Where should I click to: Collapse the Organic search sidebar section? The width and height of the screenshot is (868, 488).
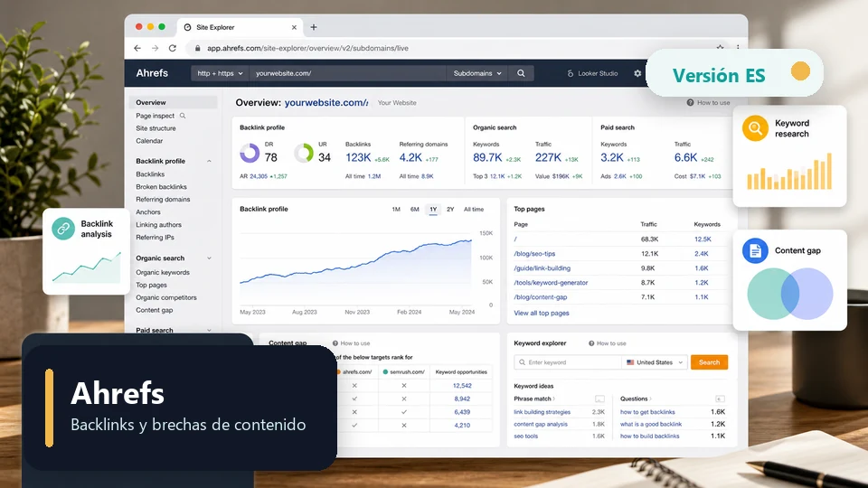tap(209, 258)
